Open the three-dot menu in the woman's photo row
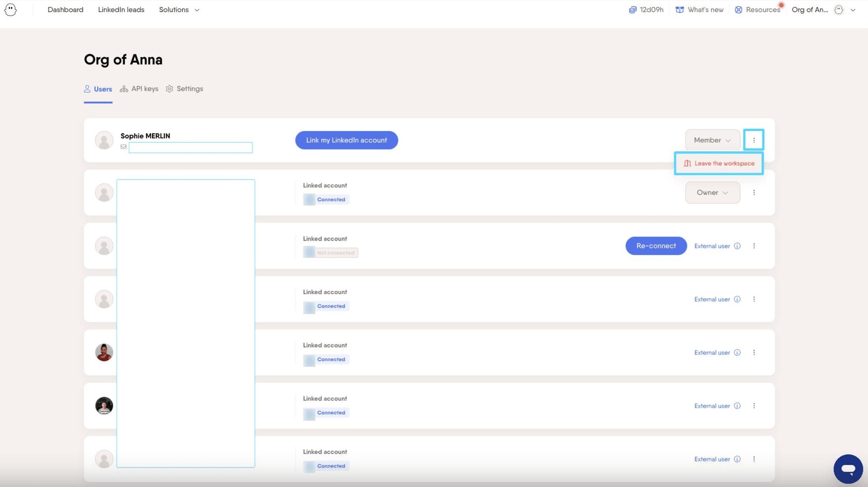The width and height of the screenshot is (868, 487). coord(754,352)
